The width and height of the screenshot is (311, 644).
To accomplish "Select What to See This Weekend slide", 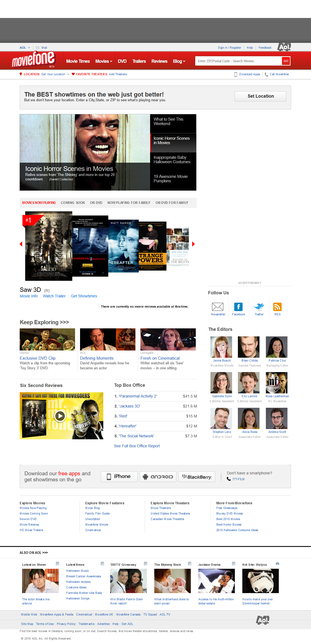I will [173, 124].
